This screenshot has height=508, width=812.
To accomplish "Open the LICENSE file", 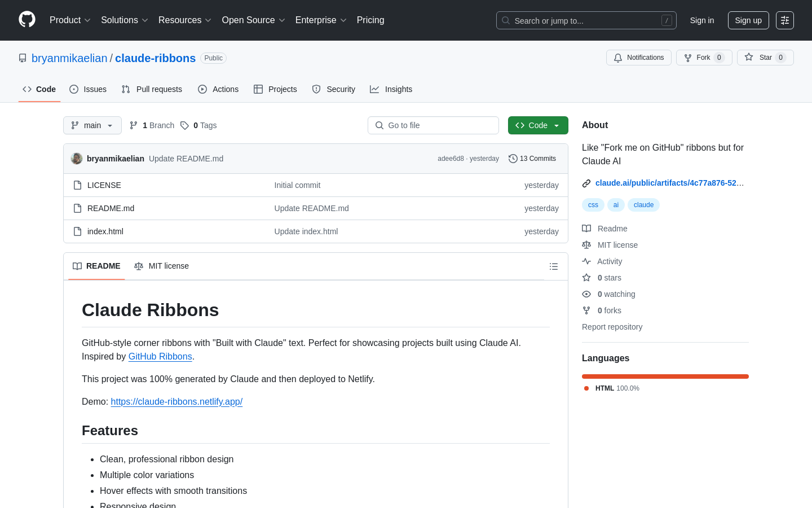I will pyautogui.click(x=104, y=185).
